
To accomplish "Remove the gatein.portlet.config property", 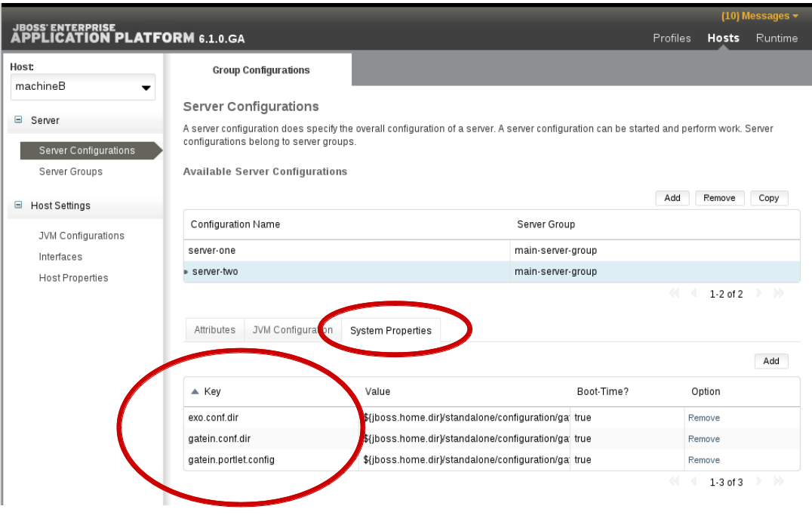I will pyautogui.click(x=704, y=460).
